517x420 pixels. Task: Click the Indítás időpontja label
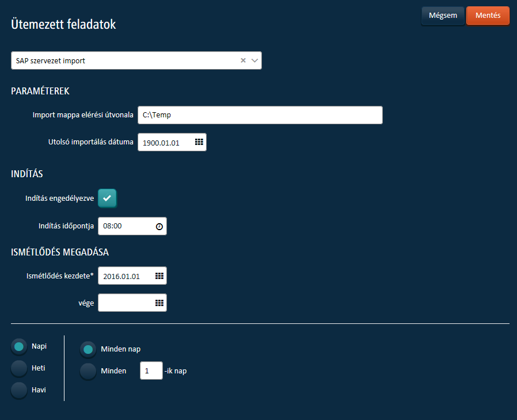(66, 226)
